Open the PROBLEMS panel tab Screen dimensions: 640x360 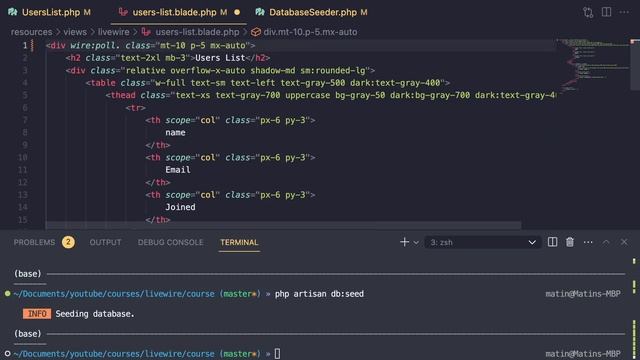tap(34, 242)
